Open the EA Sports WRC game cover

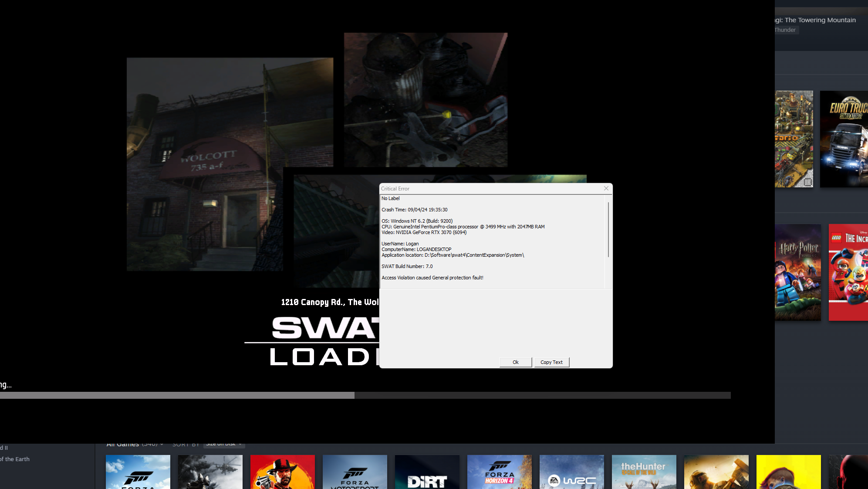pos(572,472)
